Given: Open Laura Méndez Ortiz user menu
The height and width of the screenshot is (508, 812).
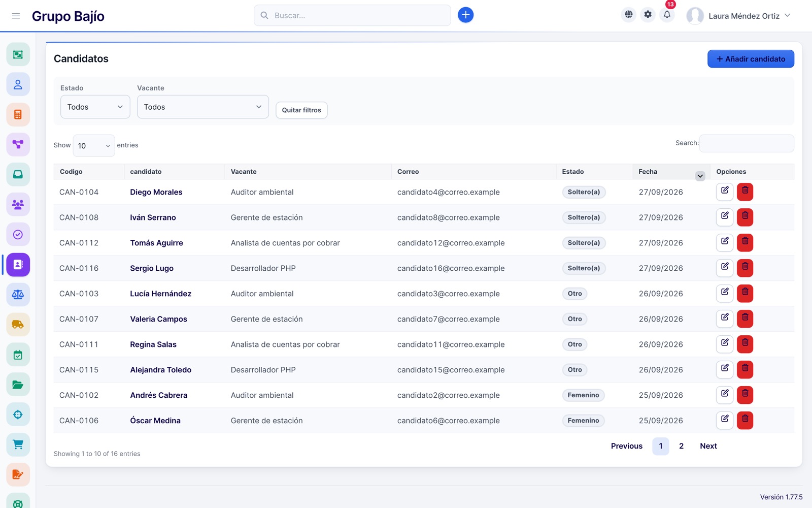Looking at the screenshot, I should [x=739, y=16].
